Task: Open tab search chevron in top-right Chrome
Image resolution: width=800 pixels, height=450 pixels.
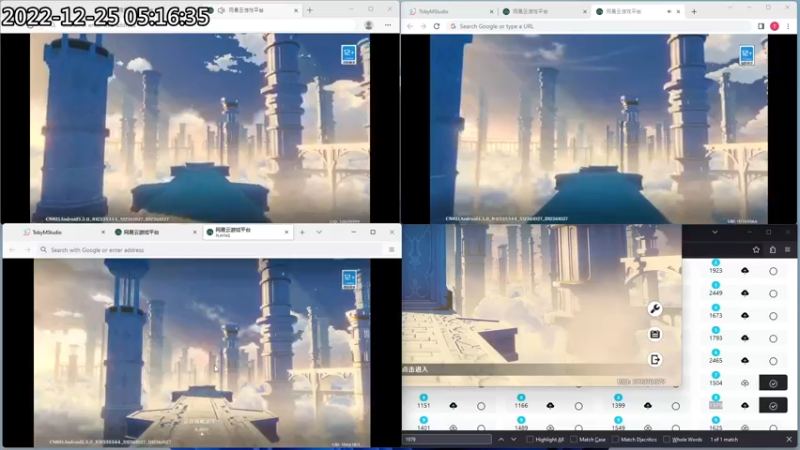Action: 730,8
